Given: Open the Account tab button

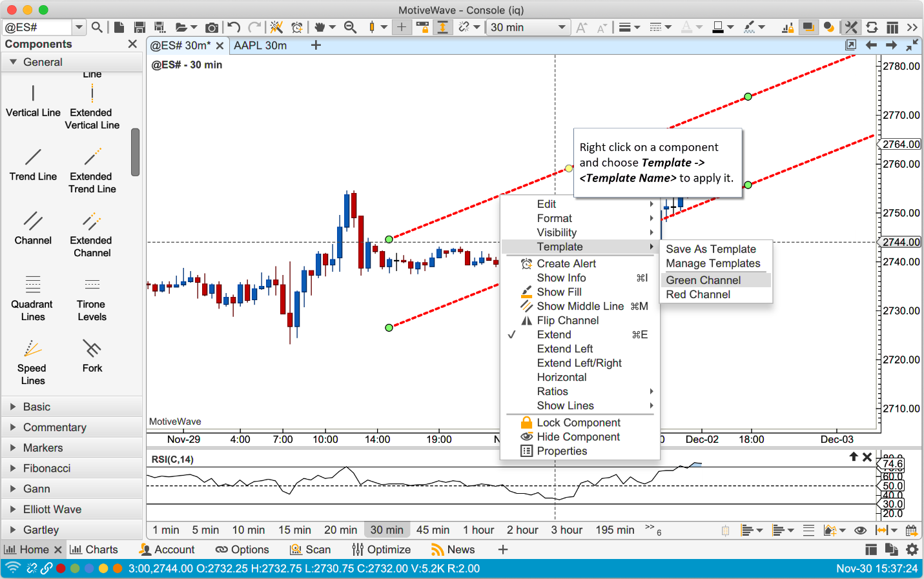Looking at the screenshot, I should [x=167, y=549].
